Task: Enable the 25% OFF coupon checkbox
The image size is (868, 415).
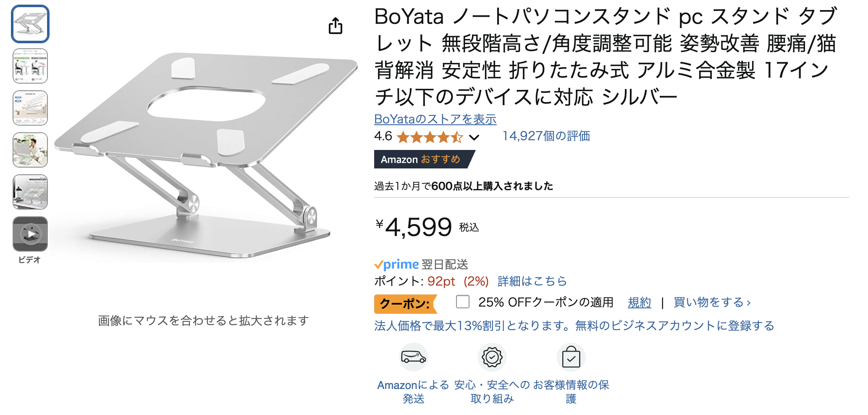Action: pos(462,302)
